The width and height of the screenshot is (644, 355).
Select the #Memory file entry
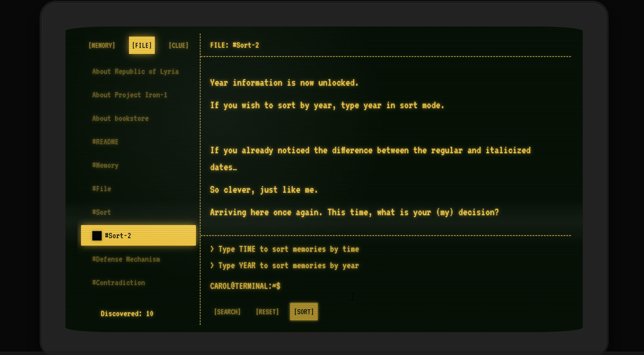pos(105,166)
